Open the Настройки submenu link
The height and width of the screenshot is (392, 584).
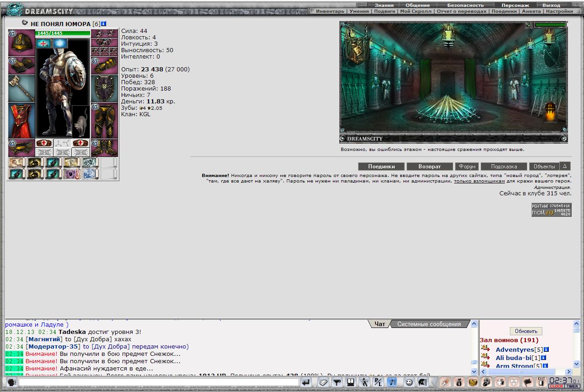559,11
